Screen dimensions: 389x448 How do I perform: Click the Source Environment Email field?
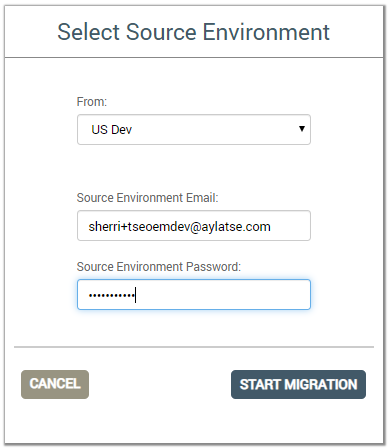click(194, 226)
